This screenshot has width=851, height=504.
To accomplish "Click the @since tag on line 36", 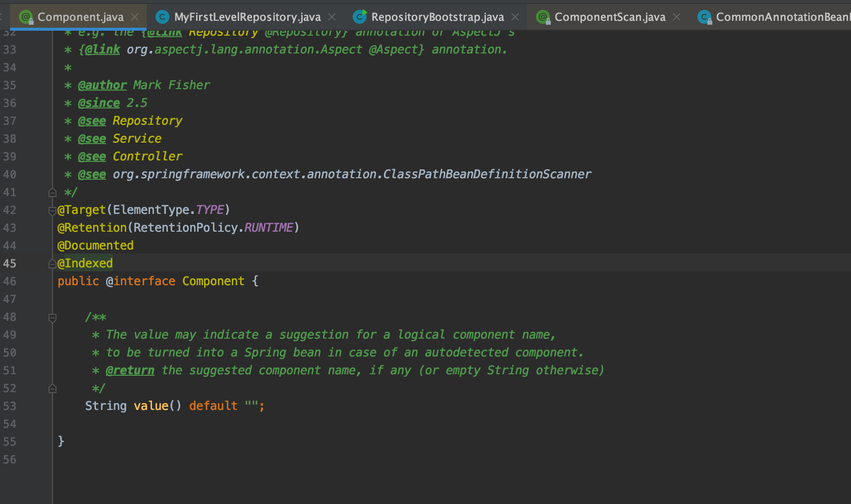I will point(99,103).
